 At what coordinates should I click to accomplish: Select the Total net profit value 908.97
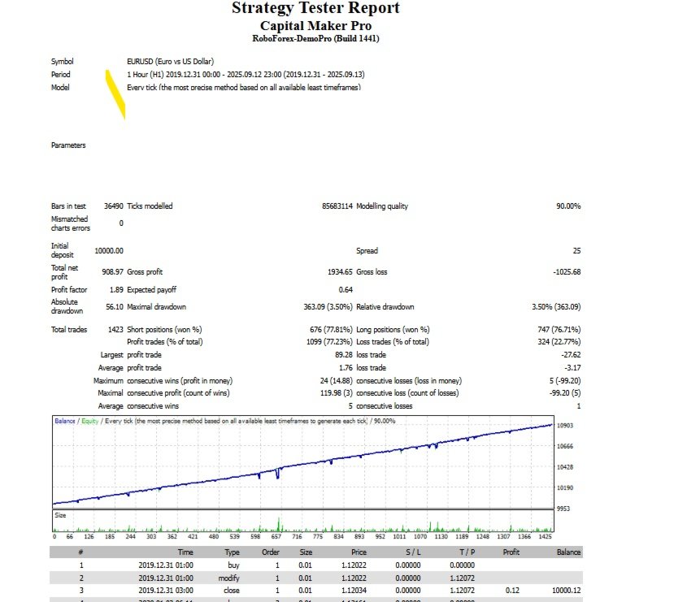pyautogui.click(x=112, y=272)
